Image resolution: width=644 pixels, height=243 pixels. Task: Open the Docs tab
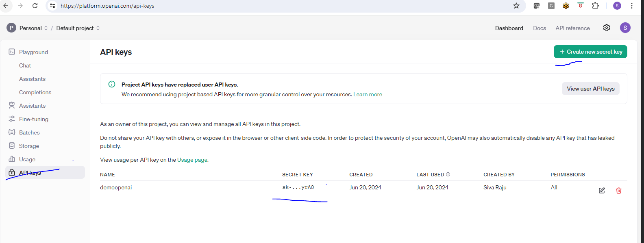(540, 28)
